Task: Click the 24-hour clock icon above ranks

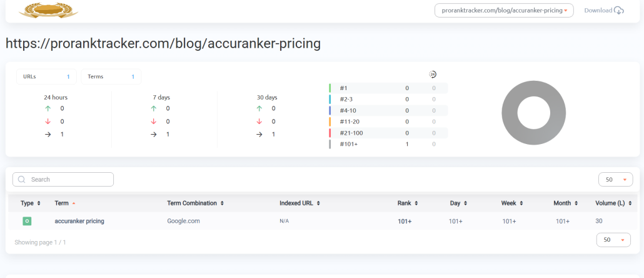Action: [x=433, y=75]
